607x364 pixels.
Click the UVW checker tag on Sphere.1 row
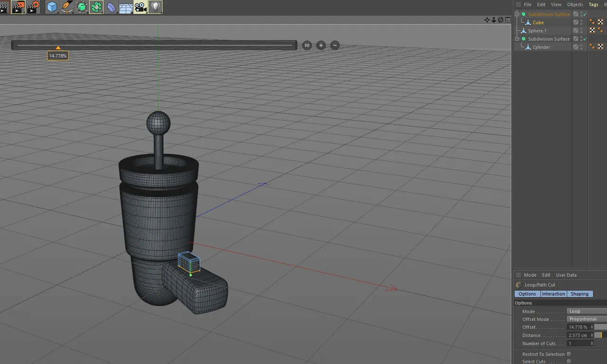(592, 30)
